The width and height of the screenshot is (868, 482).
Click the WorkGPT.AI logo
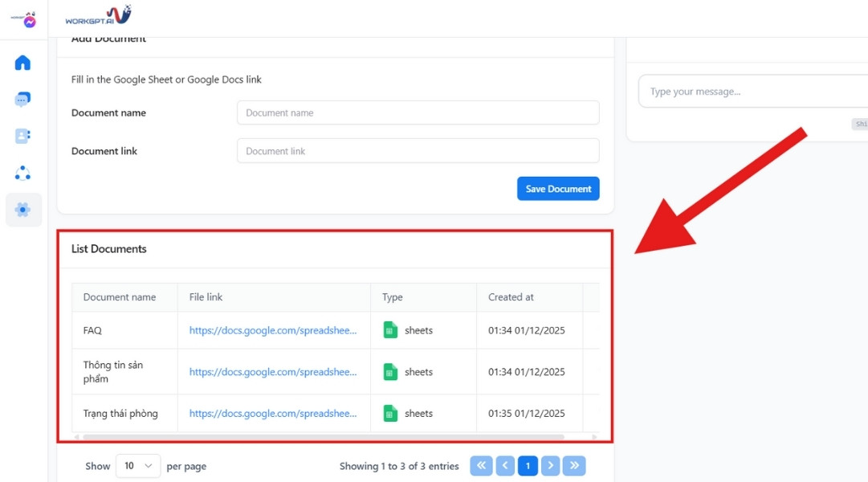tap(98, 15)
